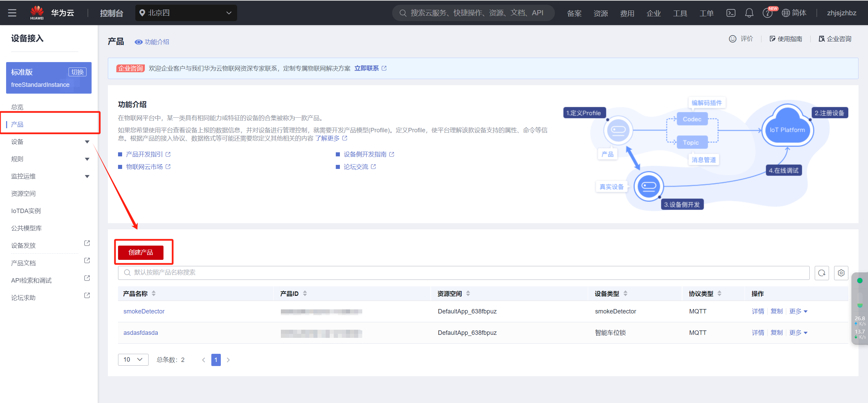The image size is (868, 403).
Task: Select 产品 in the sidebar menu
Action: pyautogui.click(x=17, y=124)
